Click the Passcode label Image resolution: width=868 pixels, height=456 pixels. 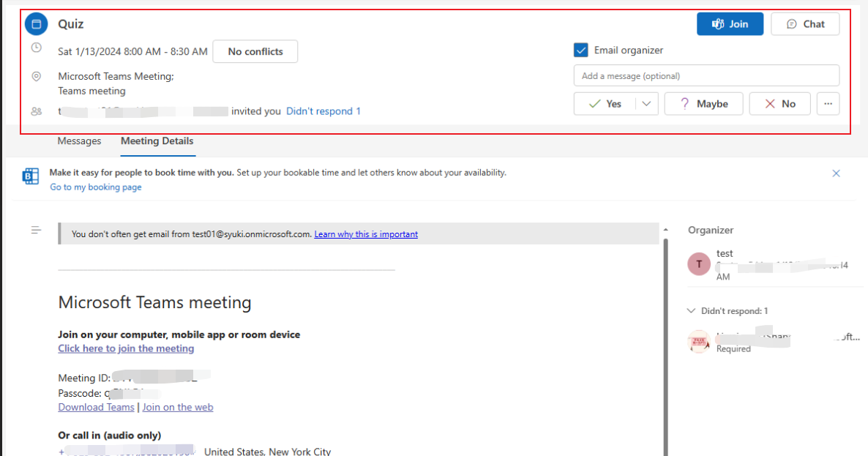(x=80, y=394)
